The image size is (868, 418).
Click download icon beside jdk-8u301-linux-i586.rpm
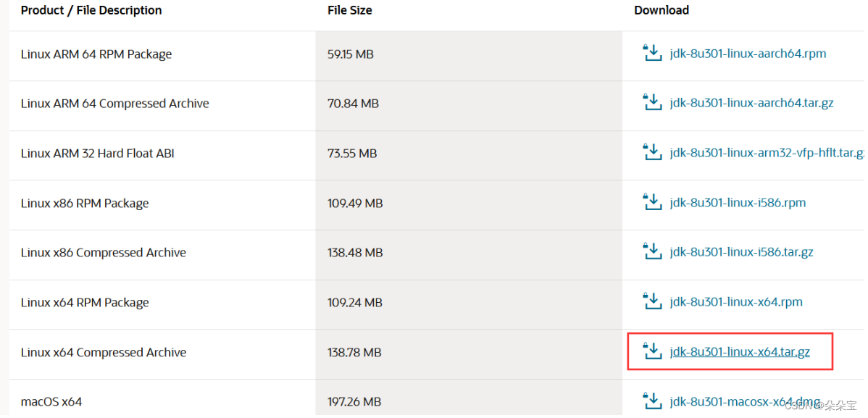(652, 202)
